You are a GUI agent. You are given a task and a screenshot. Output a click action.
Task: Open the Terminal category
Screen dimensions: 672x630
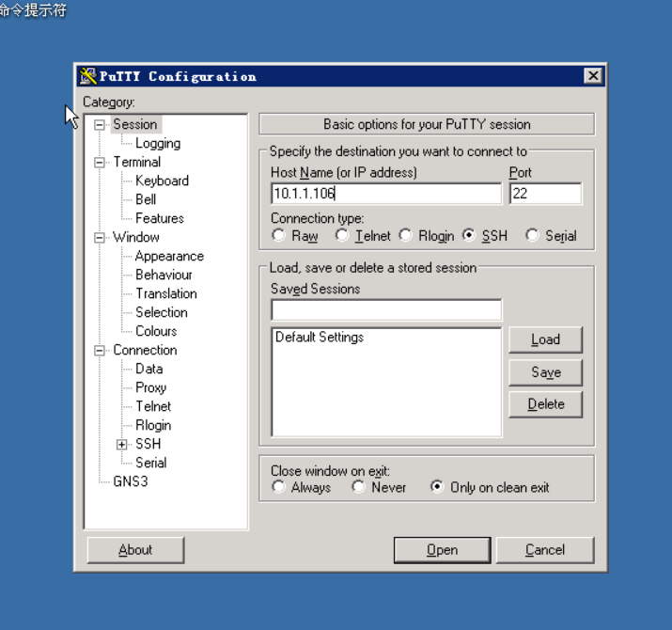pyautogui.click(x=136, y=162)
